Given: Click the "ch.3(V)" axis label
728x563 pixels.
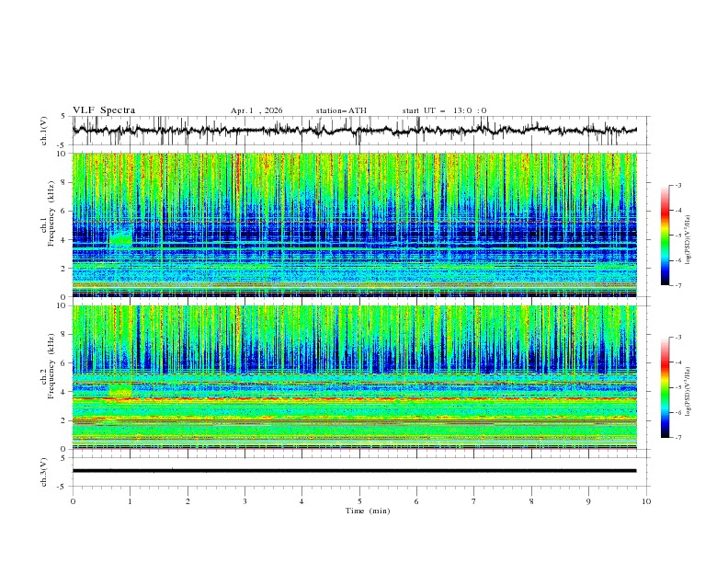Looking at the screenshot, I should tap(44, 472).
